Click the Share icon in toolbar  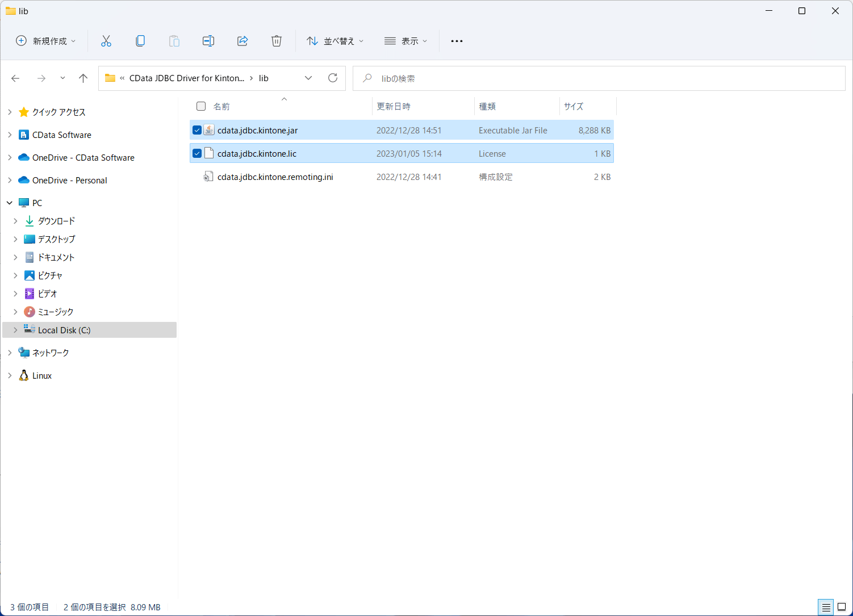[242, 41]
